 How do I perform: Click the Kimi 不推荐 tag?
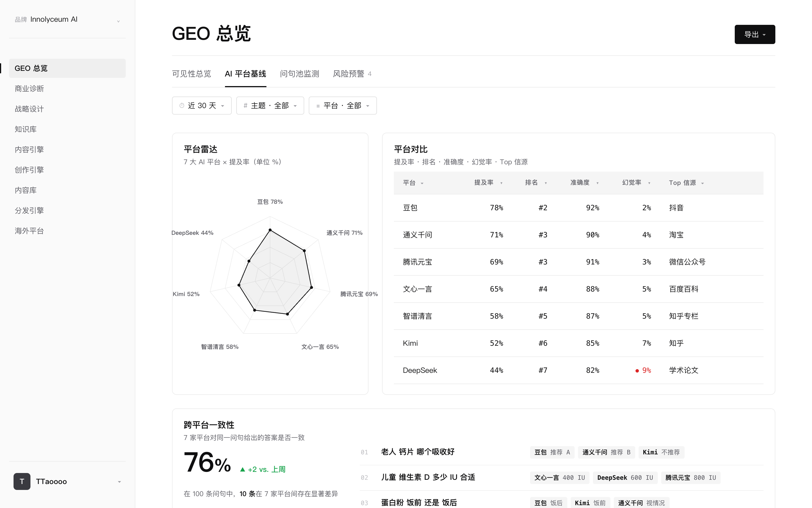coord(661,452)
